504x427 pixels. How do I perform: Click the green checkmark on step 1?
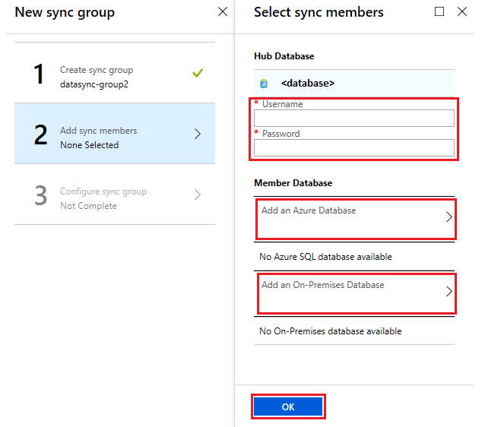198,74
